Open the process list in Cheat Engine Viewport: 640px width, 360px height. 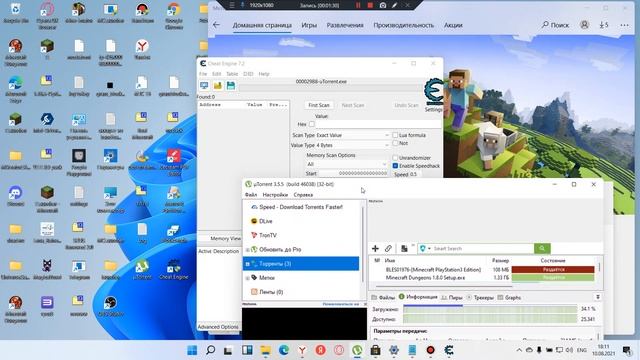click(204, 85)
